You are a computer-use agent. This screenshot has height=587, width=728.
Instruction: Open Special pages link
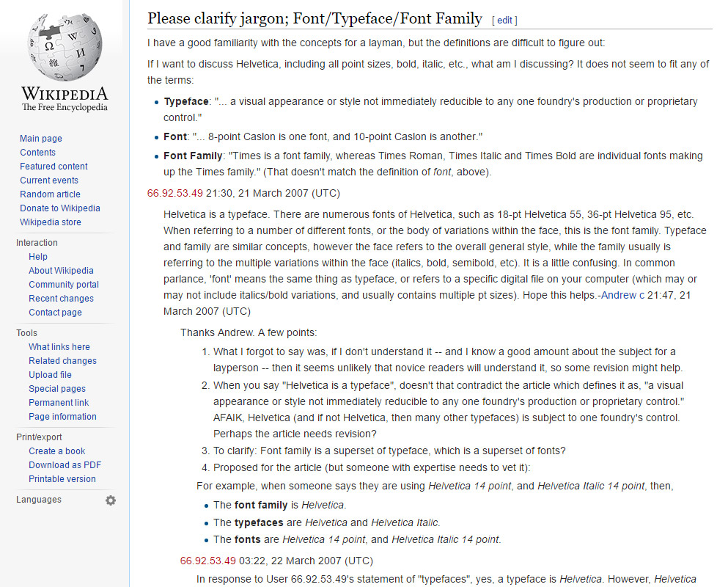pos(57,389)
